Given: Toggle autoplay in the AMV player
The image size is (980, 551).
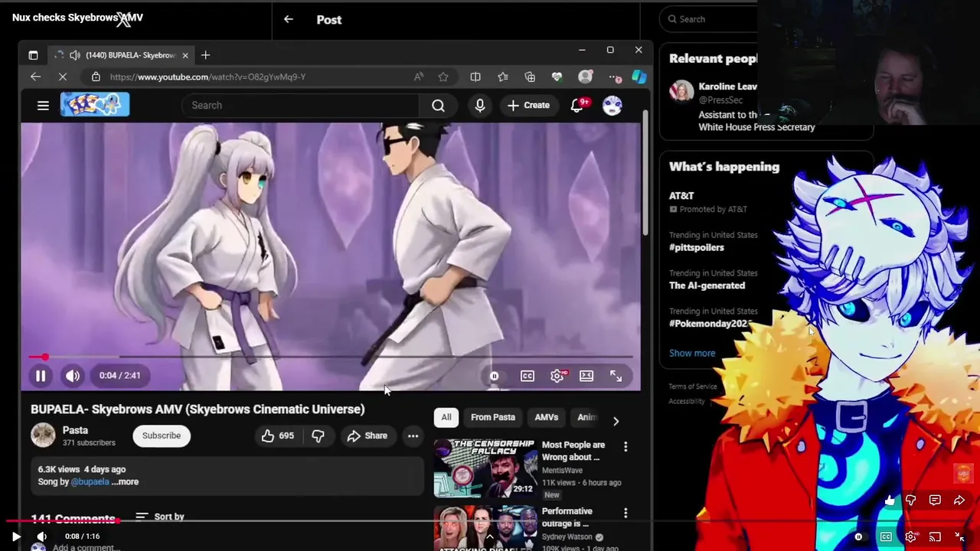Looking at the screenshot, I should pyautogui.click(x=495, y=376).
